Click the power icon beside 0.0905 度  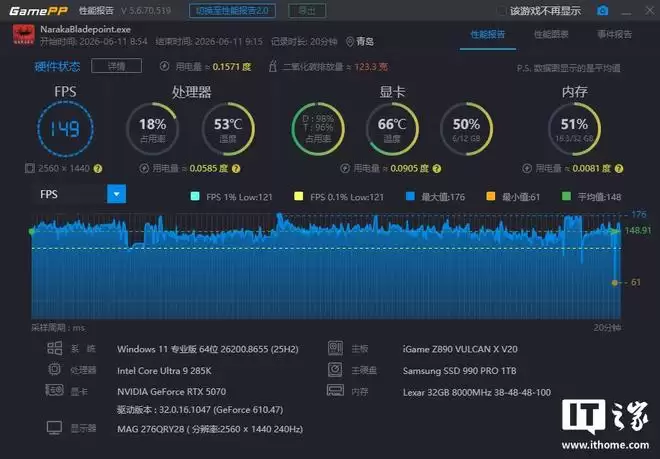click(x=345, y=168)
